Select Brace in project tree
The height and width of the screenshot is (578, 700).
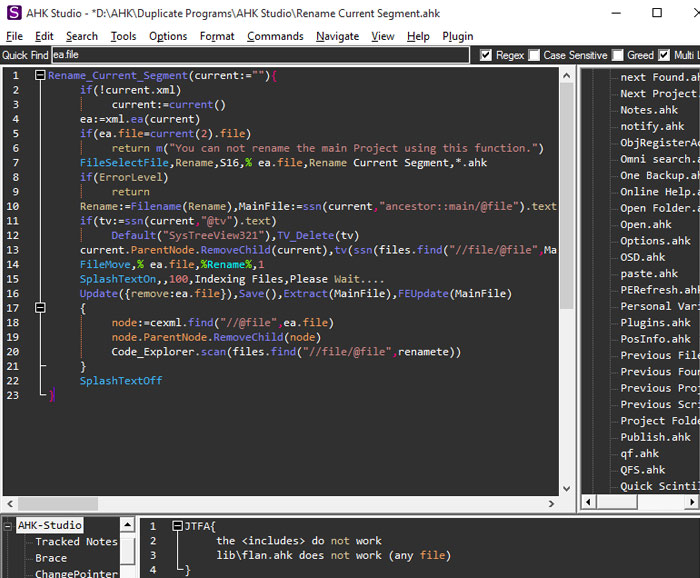[51, 558]
